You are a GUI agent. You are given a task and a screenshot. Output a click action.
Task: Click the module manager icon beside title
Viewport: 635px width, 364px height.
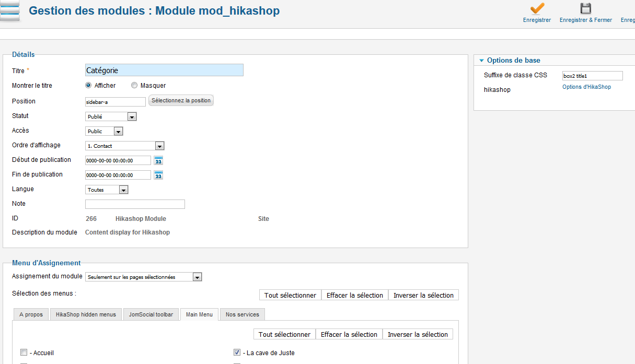pos(10,11)
